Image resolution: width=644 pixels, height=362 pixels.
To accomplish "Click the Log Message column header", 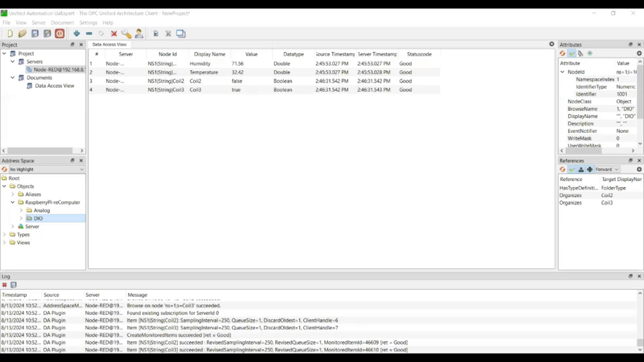I will pos(137,295).
